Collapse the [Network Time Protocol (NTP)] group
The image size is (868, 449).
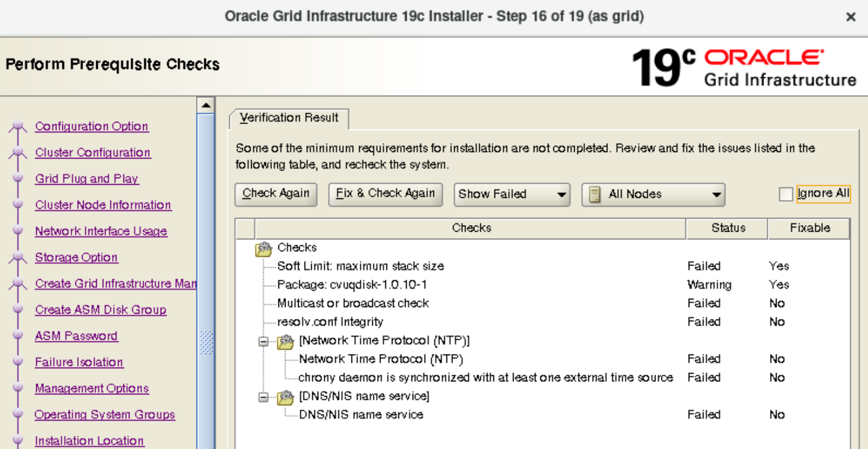pos(263,342)
